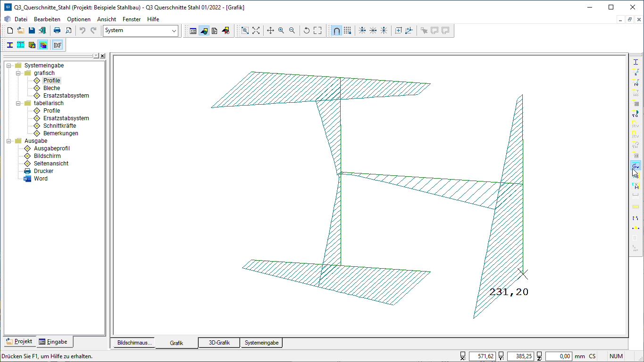644x362 pixels.
Task: Click the second star snap point icon
Action: click(373, 30)
